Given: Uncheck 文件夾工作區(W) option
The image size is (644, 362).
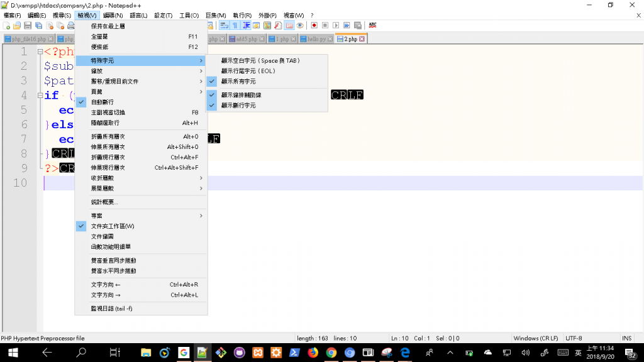Looking at the screenshot, I should [x=141, y=226].
